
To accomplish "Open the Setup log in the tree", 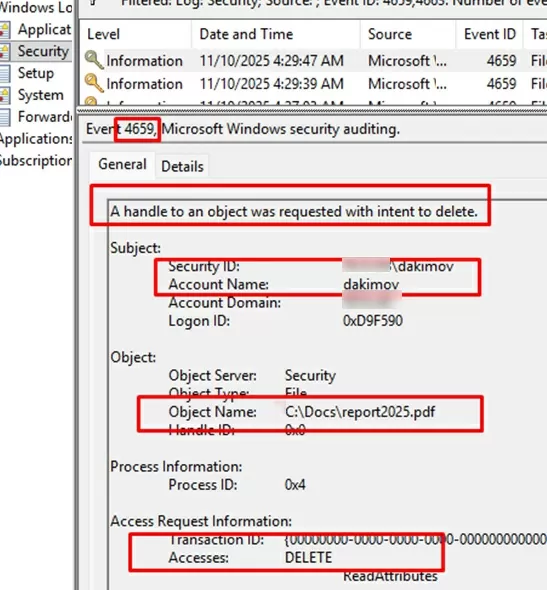I will pyautogui.click(x=36, y=73).
